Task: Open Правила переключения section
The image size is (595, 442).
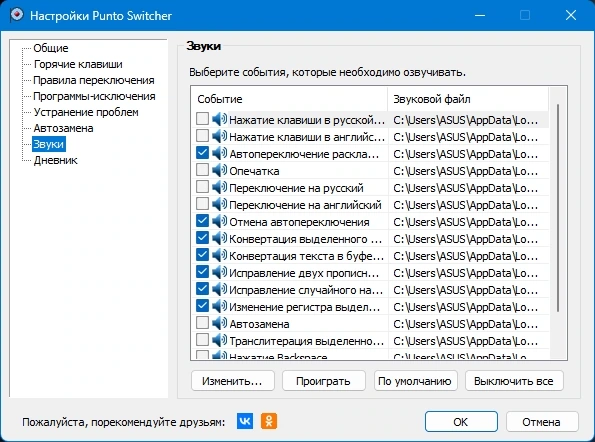Action: pos(94,80)
